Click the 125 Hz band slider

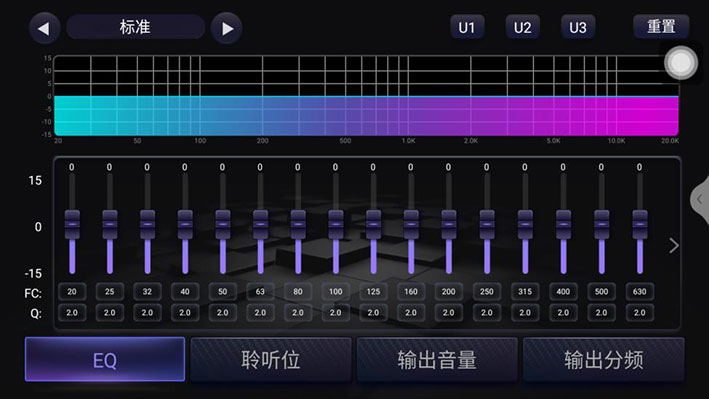pyautogui.click(x=373, y=224)
